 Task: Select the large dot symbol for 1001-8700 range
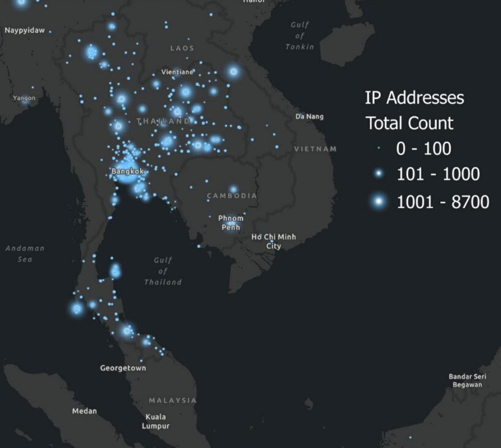[380, 201]
